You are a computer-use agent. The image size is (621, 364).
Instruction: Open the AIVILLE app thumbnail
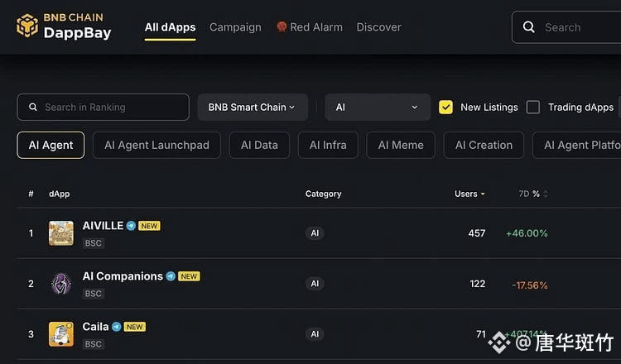pyautogui.click(x=61, y=233)
